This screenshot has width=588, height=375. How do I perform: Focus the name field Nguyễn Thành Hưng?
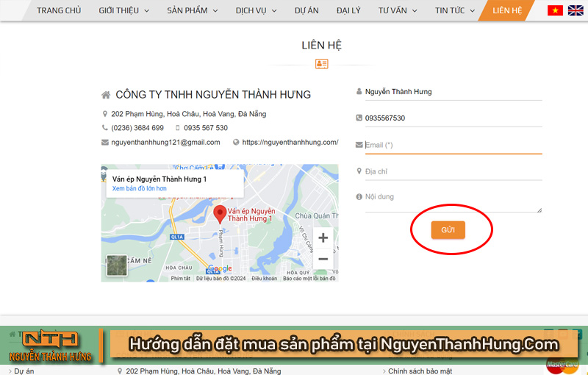453,92
